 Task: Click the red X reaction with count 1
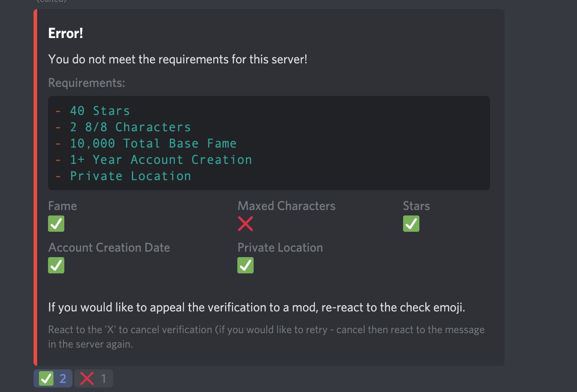click(x=93, y=378)
